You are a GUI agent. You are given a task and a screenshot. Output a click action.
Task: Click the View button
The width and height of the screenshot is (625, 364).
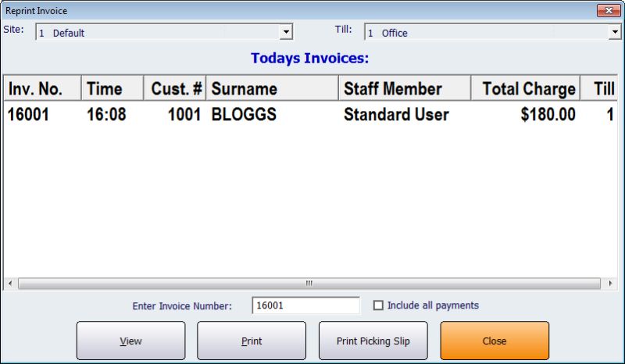[x=130, y=341]
